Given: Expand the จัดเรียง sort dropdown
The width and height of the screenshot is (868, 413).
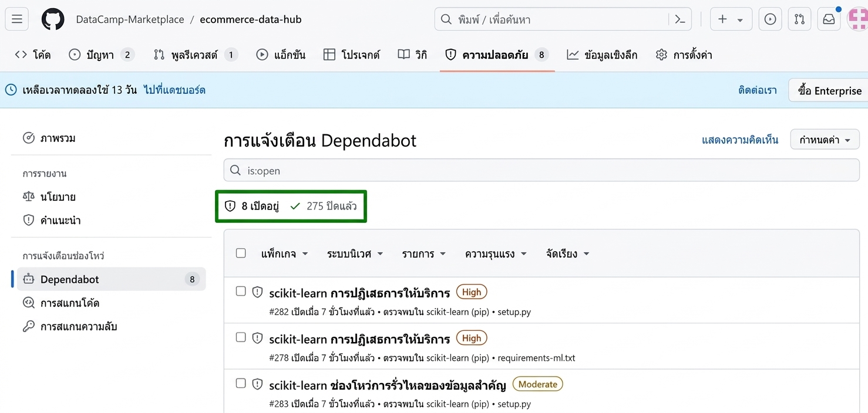Looking at the screenshot, I should point(567,253).
